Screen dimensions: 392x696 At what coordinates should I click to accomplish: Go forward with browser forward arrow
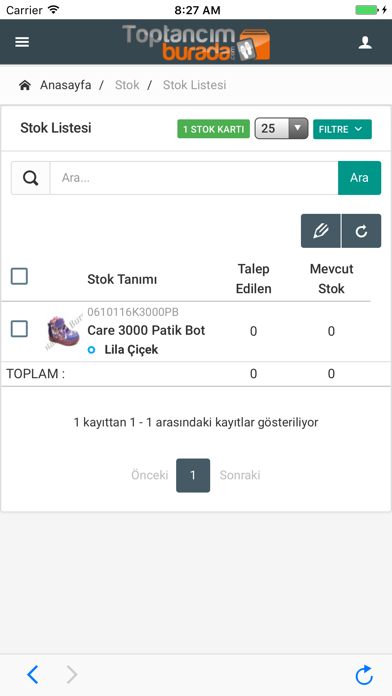click(x=72, y=675)
